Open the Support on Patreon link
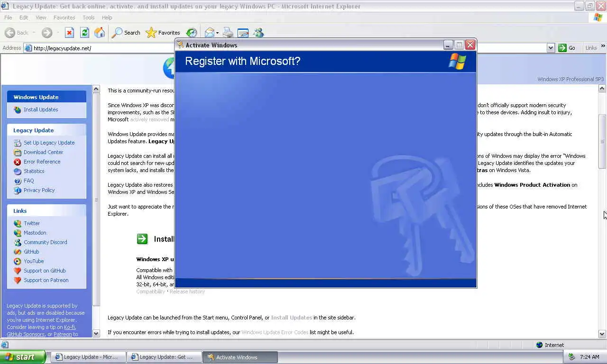The width and height of the screenshot is (607, 364). (46, 280)
